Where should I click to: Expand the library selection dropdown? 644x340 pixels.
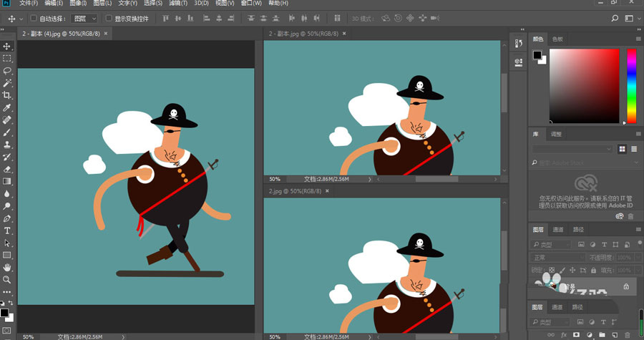click(572, 149)
